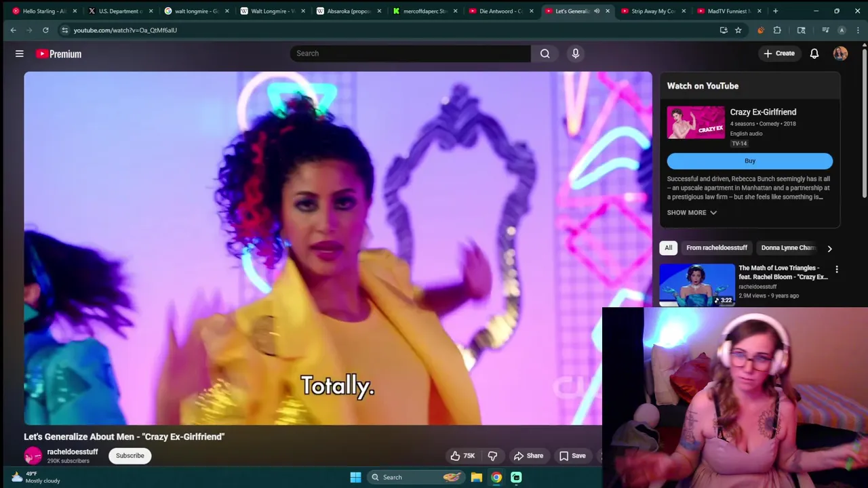This screenshot has height=488, width=868.
Task: Mute the Let's Generalize tab audio
Action: (597, 11)
